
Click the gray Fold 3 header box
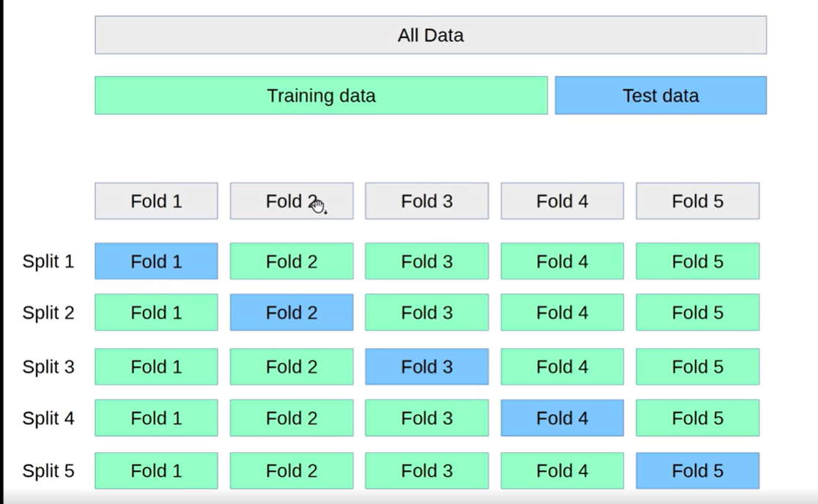(x=427, y=201)
